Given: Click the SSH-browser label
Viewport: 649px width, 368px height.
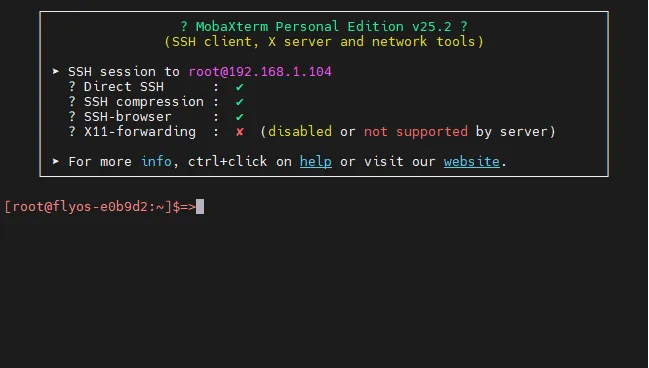Looking at the screenshot, I should click(127, 117).
